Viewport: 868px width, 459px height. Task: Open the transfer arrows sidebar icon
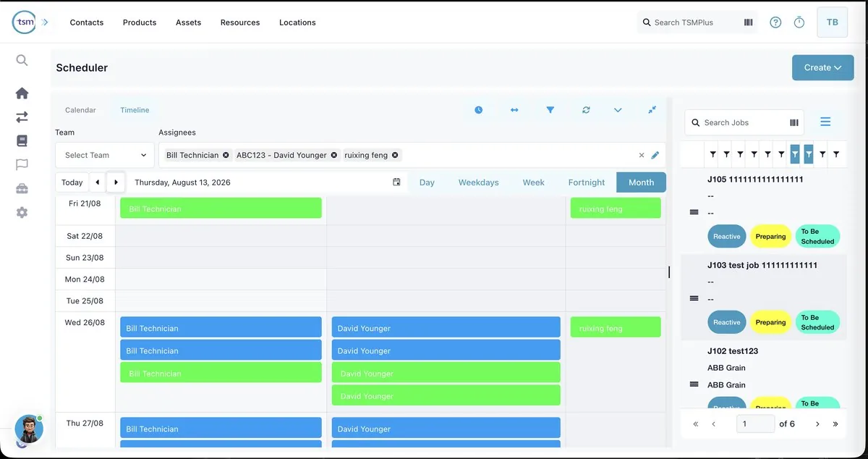pyautogui.click(x=22, y=117)
